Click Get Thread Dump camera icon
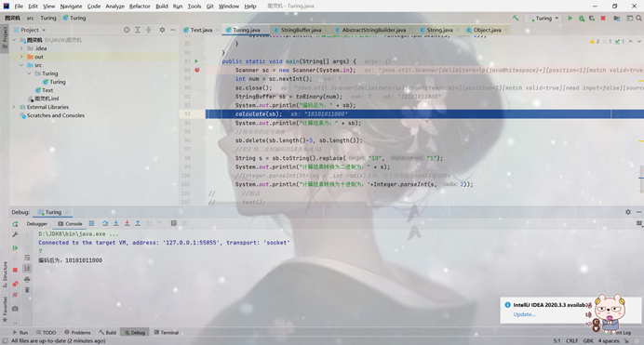 coord(15,309)
